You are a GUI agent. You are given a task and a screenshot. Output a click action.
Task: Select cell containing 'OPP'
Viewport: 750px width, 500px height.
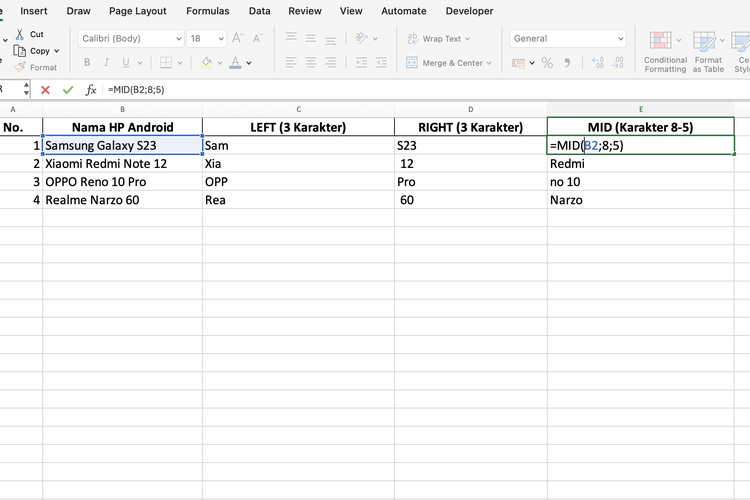pyautogui.click(x=298, y=182)
